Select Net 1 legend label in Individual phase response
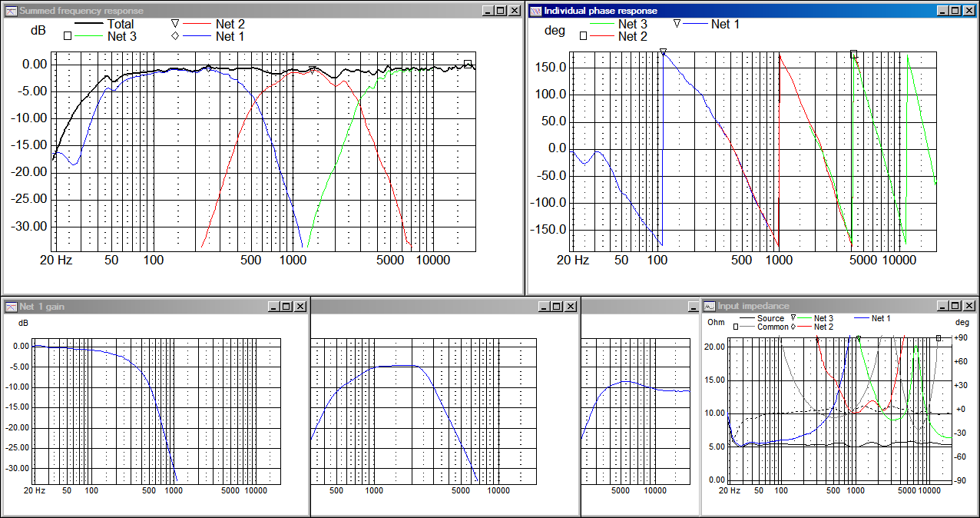Screen dimensions: 980x518 (x=726, y=24)
